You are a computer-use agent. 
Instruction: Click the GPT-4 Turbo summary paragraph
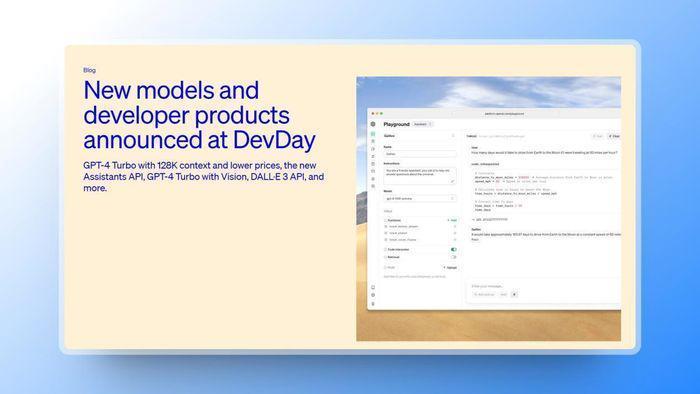[204, 177]
